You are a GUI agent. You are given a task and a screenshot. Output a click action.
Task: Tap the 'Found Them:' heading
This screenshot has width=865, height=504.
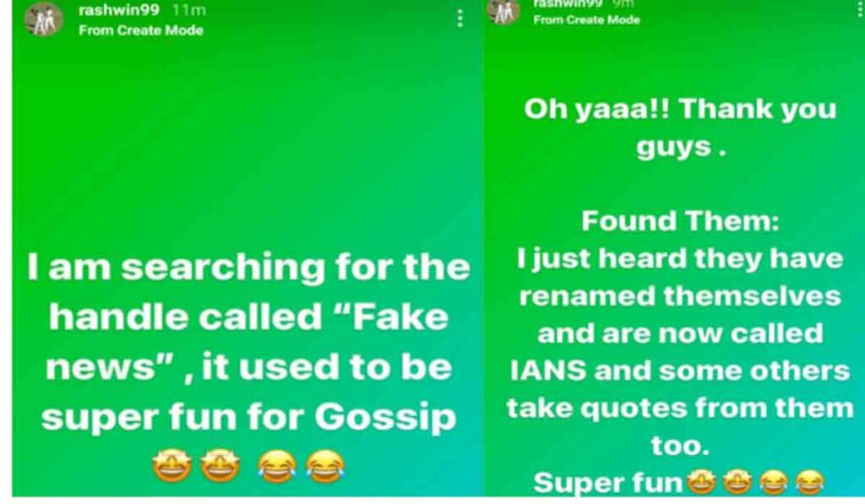tap(680, 221)
